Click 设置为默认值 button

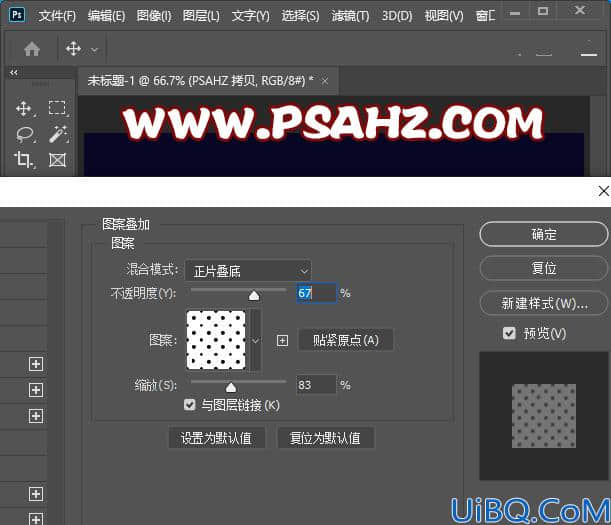[x=216, y=438]
